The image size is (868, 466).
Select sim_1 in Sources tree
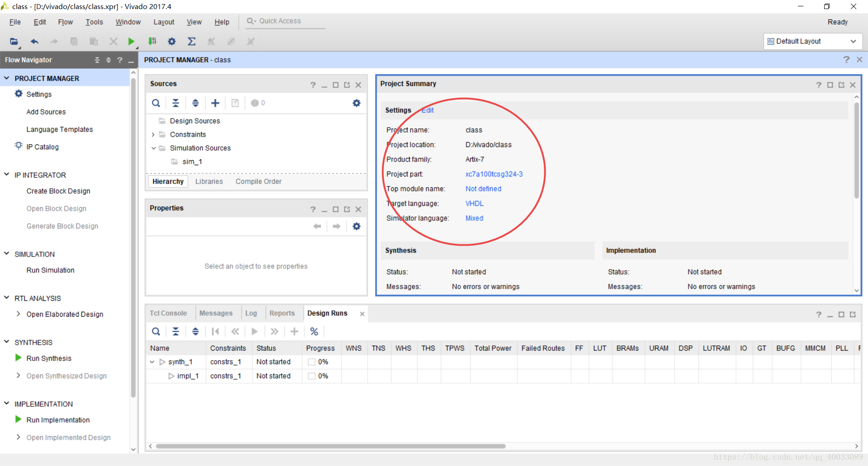[x=192, y=162]
